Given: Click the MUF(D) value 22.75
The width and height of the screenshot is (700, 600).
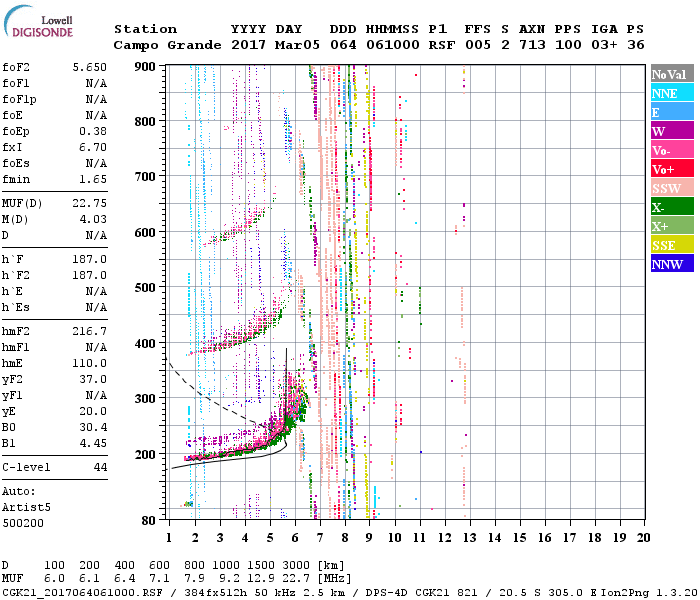Looking at the screenshot, I should tap(89, 205).
